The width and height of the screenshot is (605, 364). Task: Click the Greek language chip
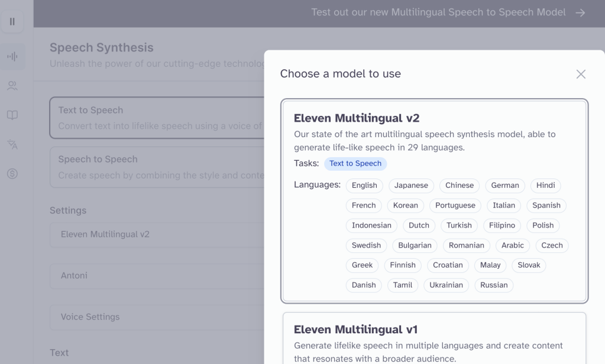363,265
